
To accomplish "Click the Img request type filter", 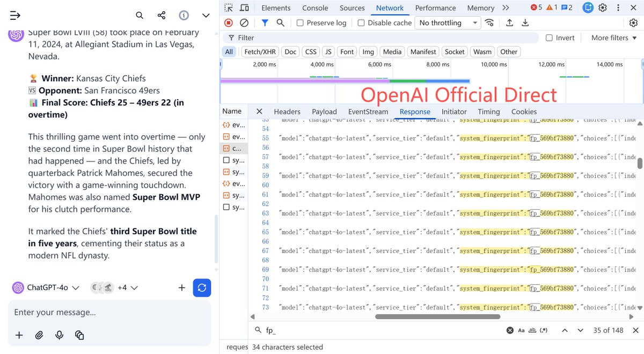I will coord(368,51).
